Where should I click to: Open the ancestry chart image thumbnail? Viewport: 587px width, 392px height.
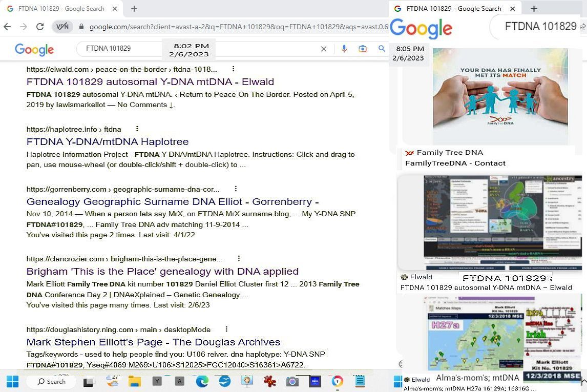pyautogui.click(x=503, y=222)
